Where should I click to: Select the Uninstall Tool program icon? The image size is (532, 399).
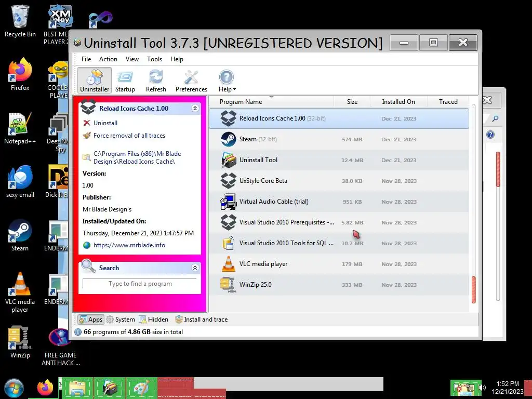[229, 160]
